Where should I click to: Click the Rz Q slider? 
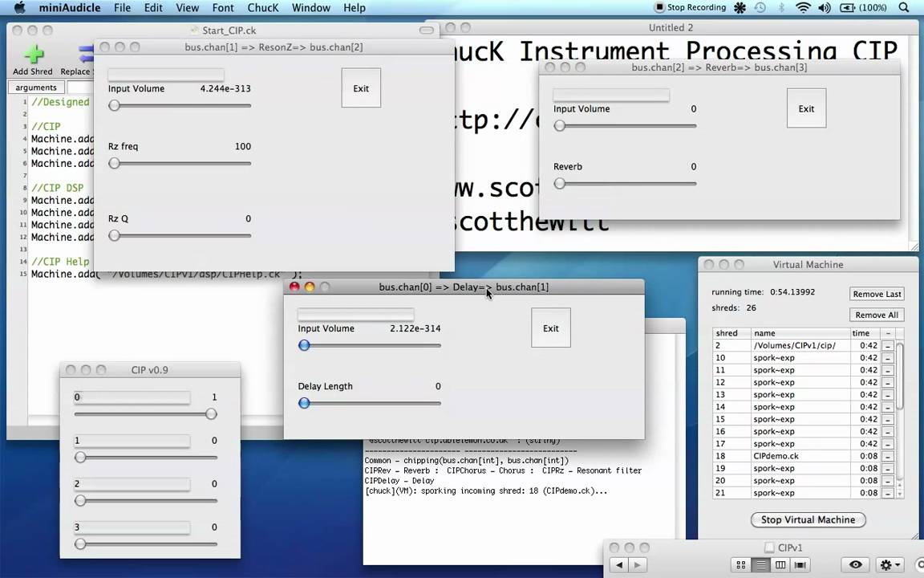180,235
